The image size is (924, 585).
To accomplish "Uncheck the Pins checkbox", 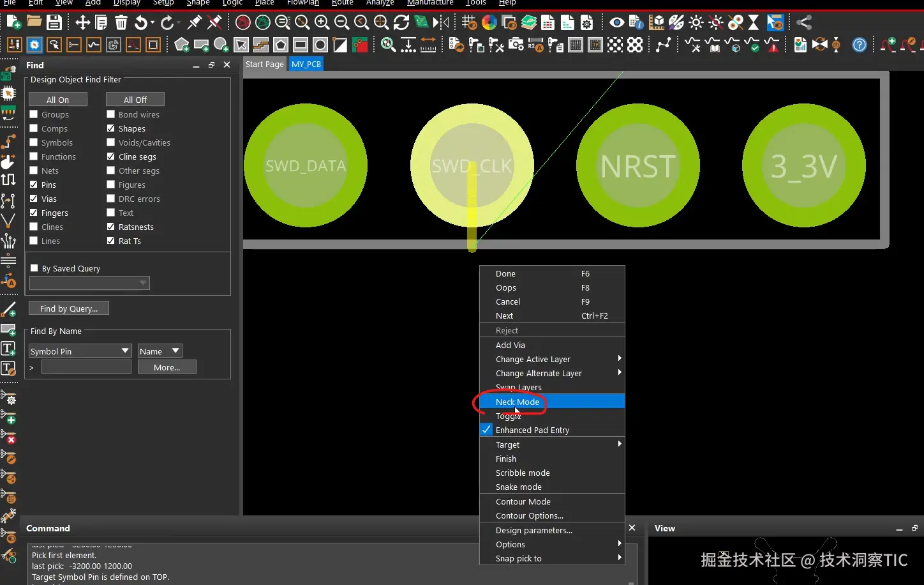I will 34,185.
